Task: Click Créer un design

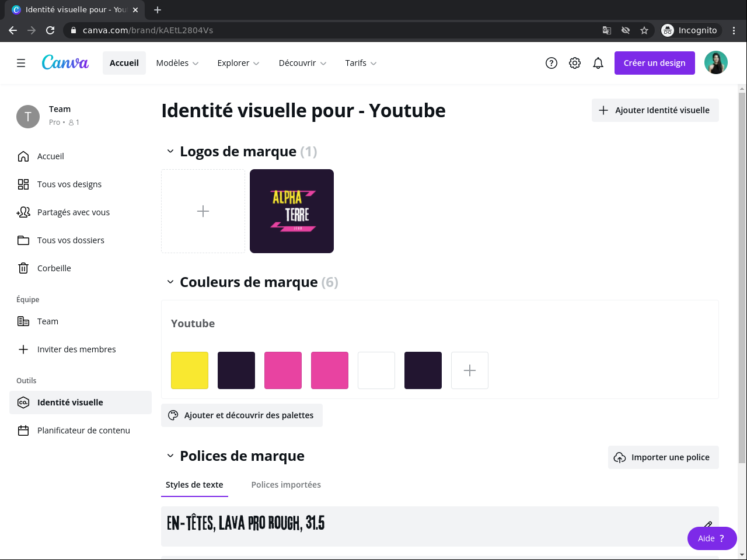Action: pos(655,63)
